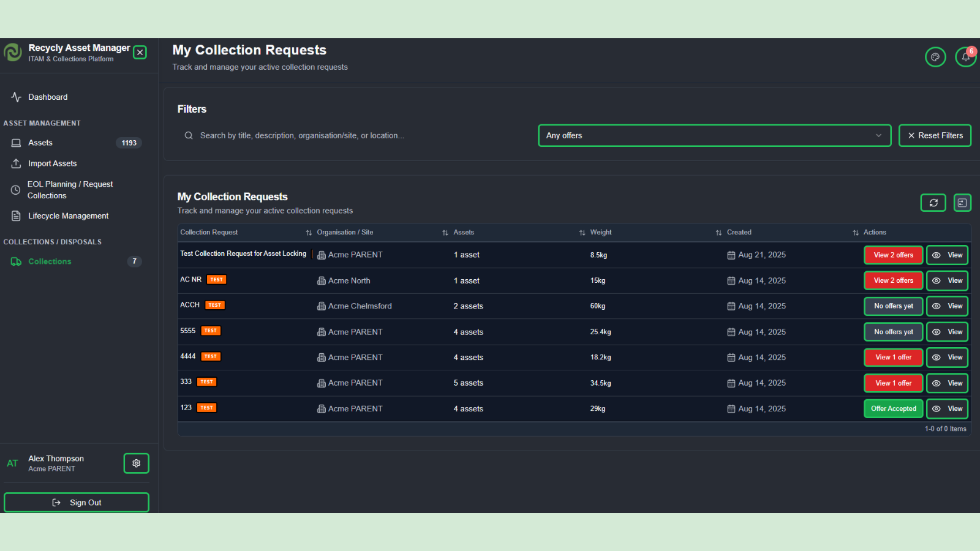The image size is (980, 551).
Task: Close the sidebar with the X icon
Action: 140,53
